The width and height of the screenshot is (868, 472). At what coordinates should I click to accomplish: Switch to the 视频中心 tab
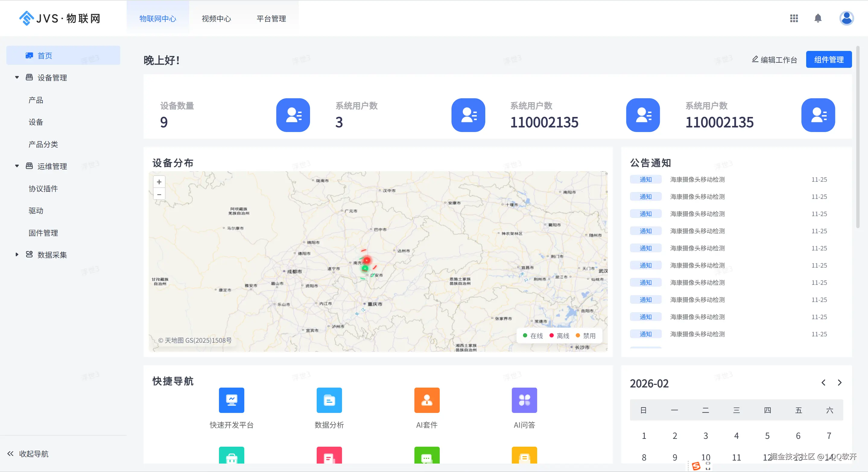tap(216, 18)
